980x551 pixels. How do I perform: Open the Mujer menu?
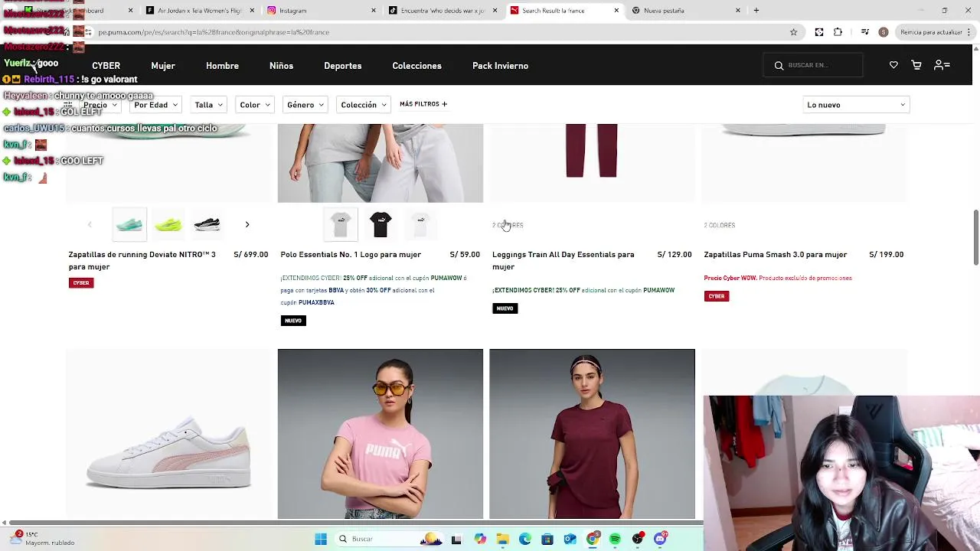point(163,66)
